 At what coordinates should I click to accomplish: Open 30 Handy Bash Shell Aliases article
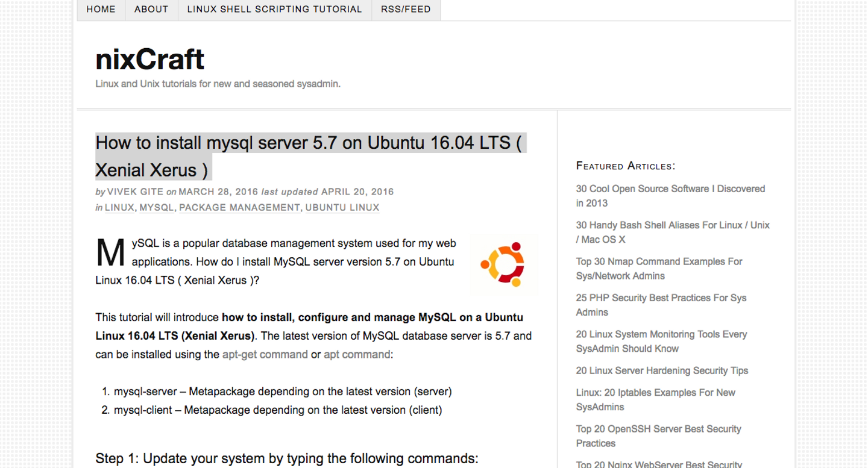(x=673, y=232)
